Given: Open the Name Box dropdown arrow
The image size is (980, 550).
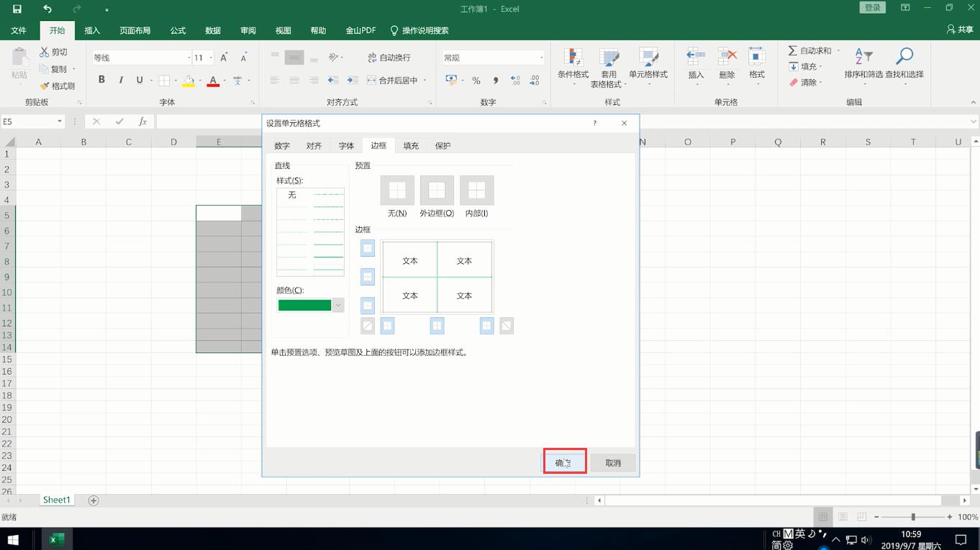Looking at the screenshot, I should (59, 122).
